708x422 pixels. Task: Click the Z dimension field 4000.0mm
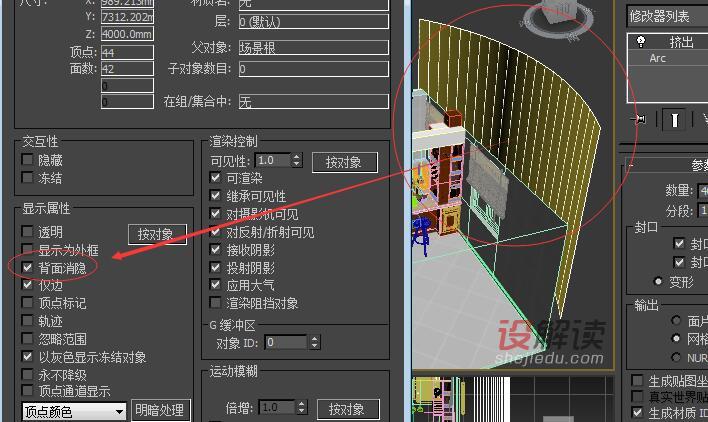[127, 34]
